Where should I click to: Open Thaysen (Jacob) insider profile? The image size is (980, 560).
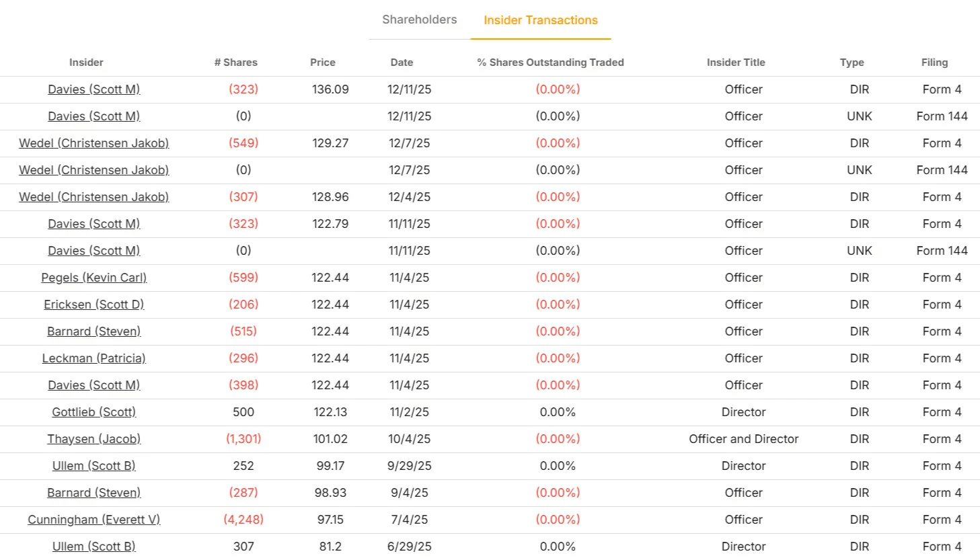[94, 439]
